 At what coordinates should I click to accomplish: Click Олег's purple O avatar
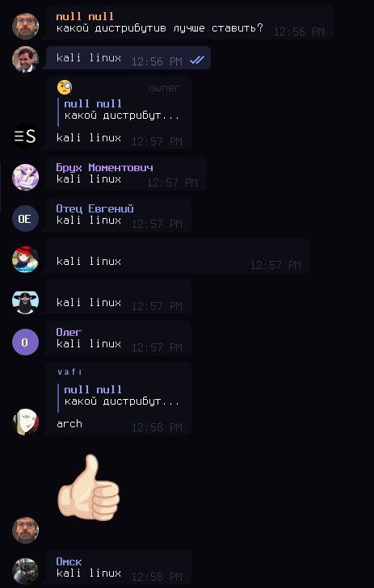(x=25, y=342)
